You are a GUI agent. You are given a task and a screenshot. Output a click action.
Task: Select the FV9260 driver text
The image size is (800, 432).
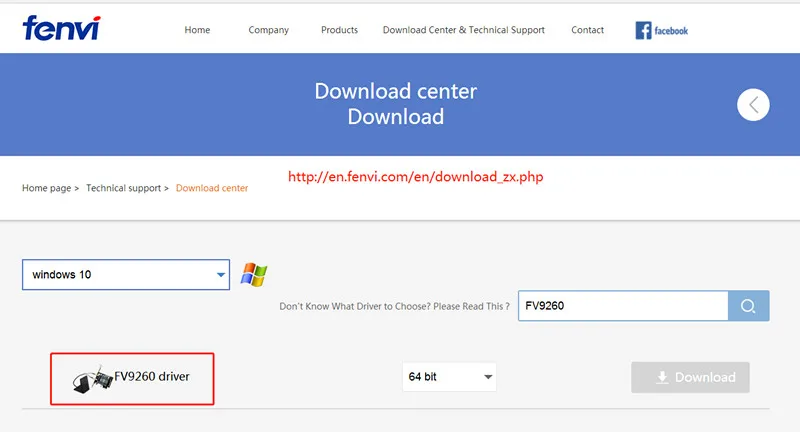pyautogui.click(x=152, y=376)
